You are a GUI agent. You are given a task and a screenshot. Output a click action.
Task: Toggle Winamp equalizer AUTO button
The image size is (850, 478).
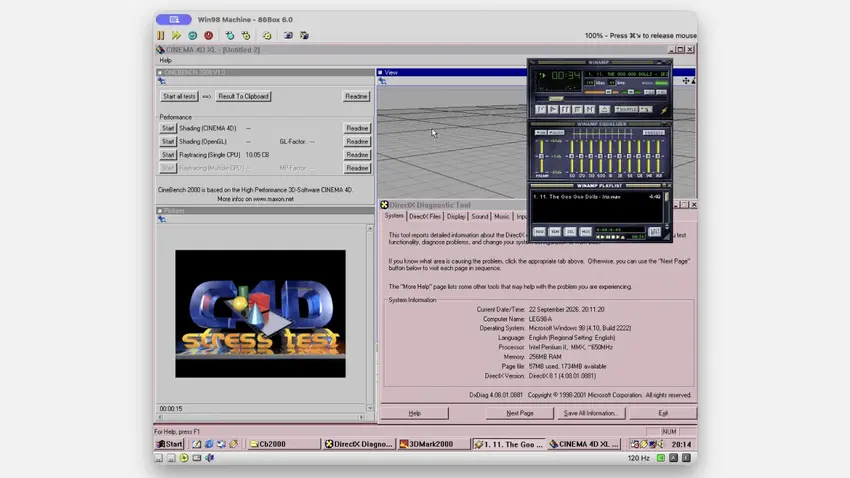[556, 132]
